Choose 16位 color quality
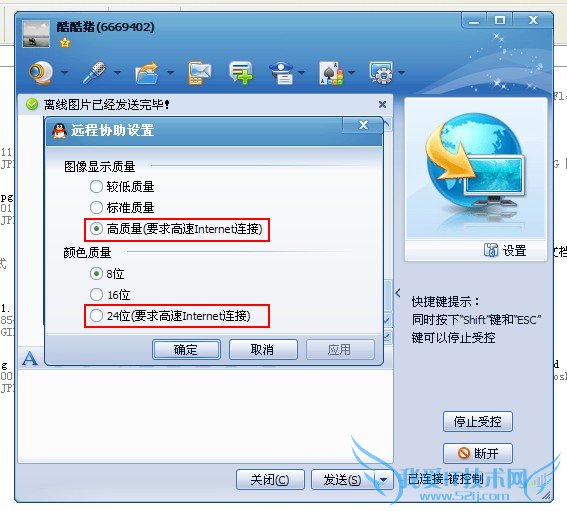The height and width of the screenshot is (511, 567). tap(97, 294)
